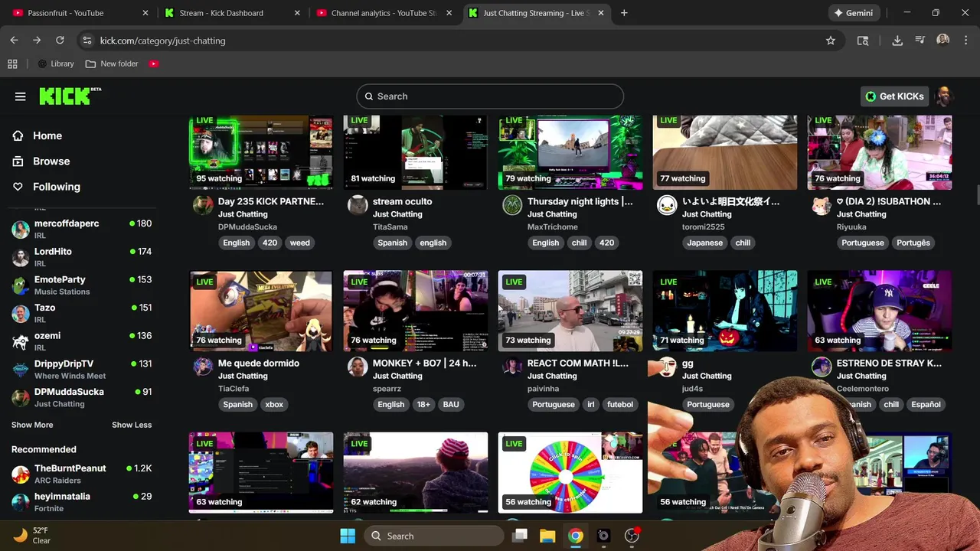Click Ceelemontero channel avatar
980x551 pixels.
[822, 367]
